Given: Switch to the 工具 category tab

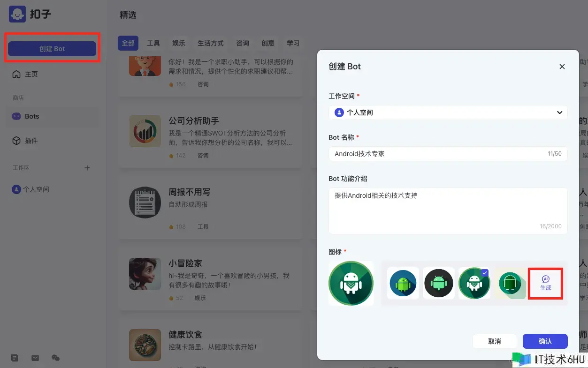Looking at the screenshot, I should tap(153, 43).
